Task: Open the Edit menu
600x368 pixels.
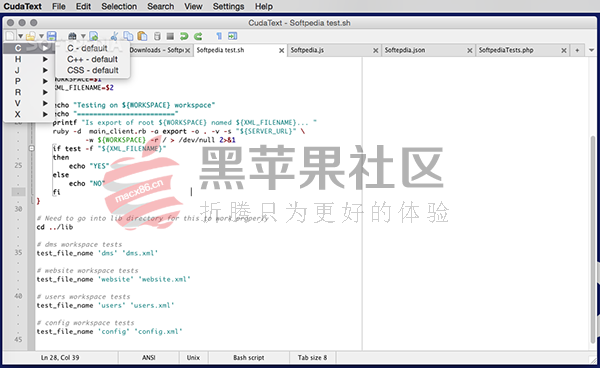Action: click(83, 7)
